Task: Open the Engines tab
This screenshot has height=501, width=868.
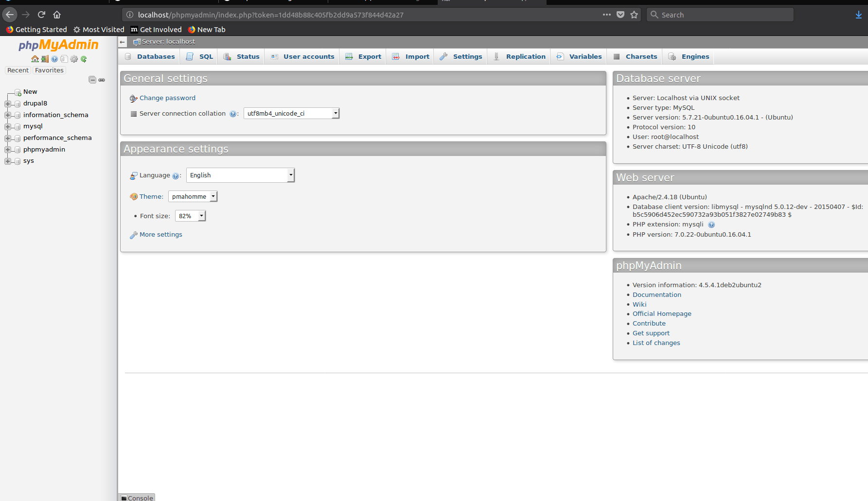Action: [x=689, y=56]
